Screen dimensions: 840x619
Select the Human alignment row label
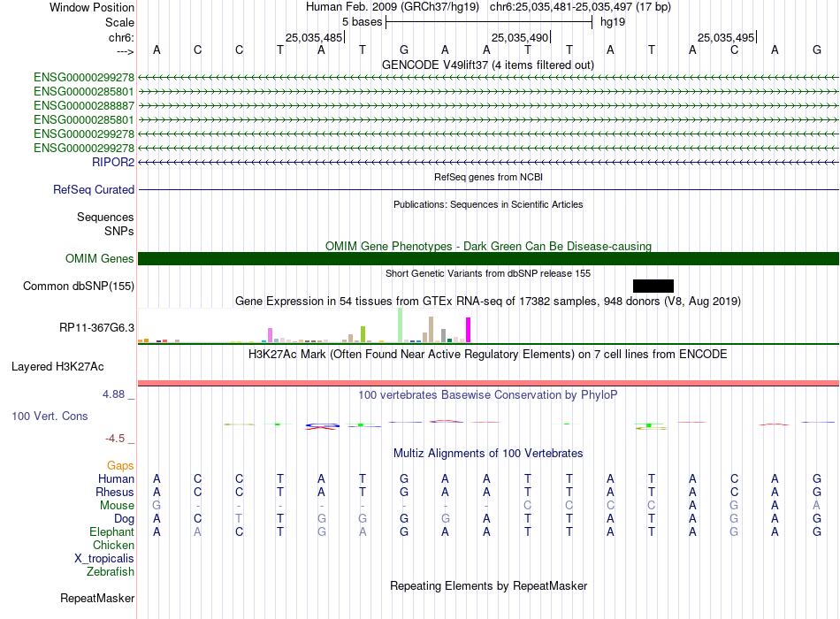[116, 478]
